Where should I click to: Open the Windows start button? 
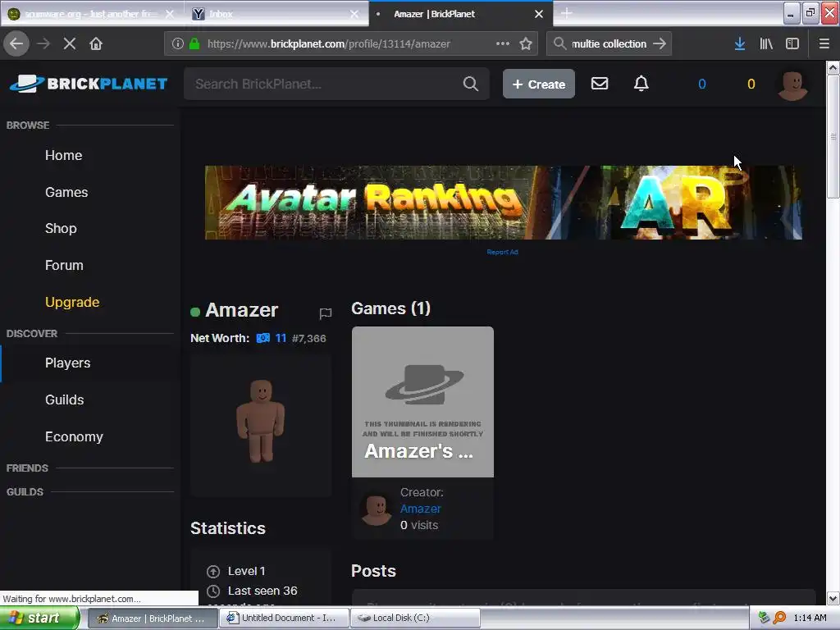point(39,619)
